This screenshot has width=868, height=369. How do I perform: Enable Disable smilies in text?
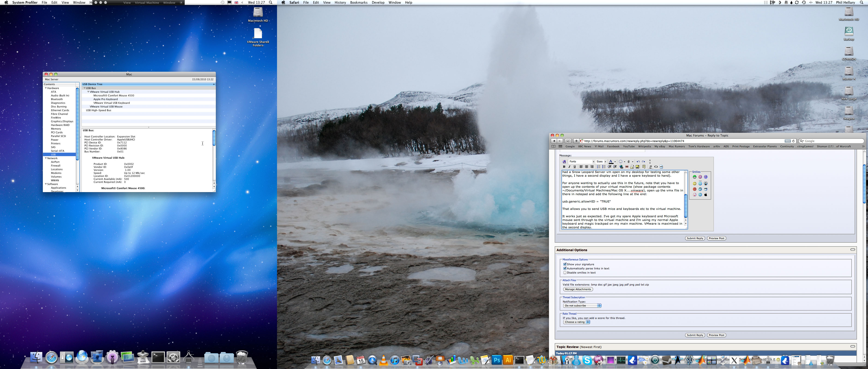(x=565, y=273)
